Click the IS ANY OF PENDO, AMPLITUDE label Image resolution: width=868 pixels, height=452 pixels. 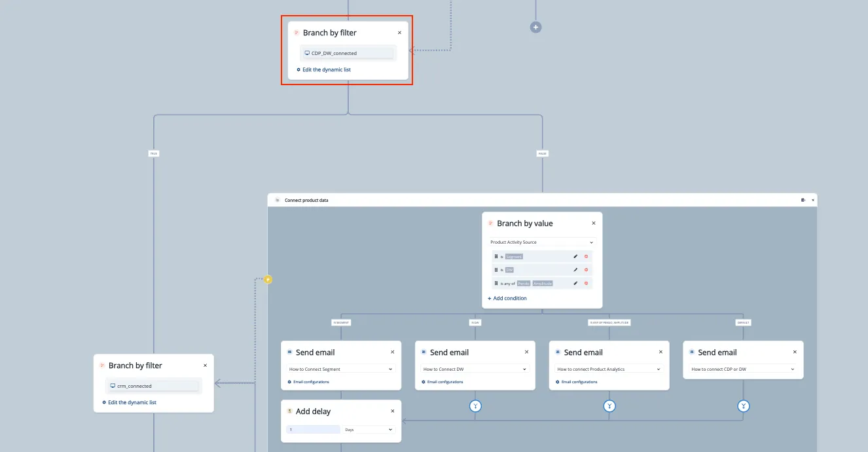point(609,322)
